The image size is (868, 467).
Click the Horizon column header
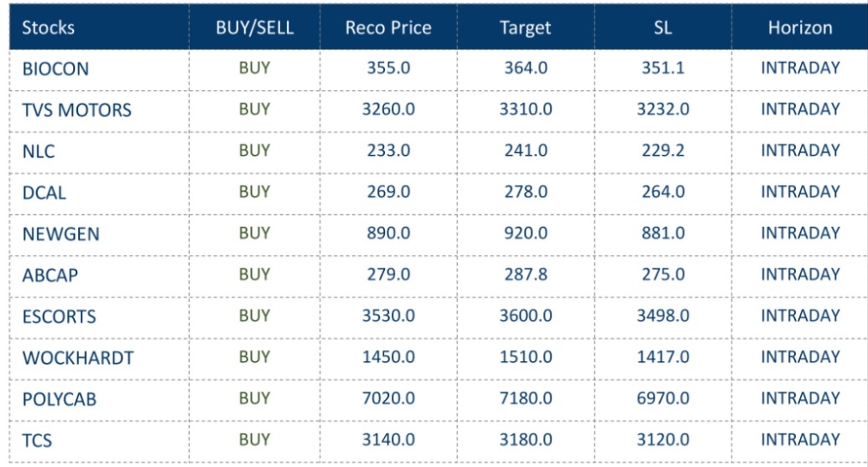[800, 28]
